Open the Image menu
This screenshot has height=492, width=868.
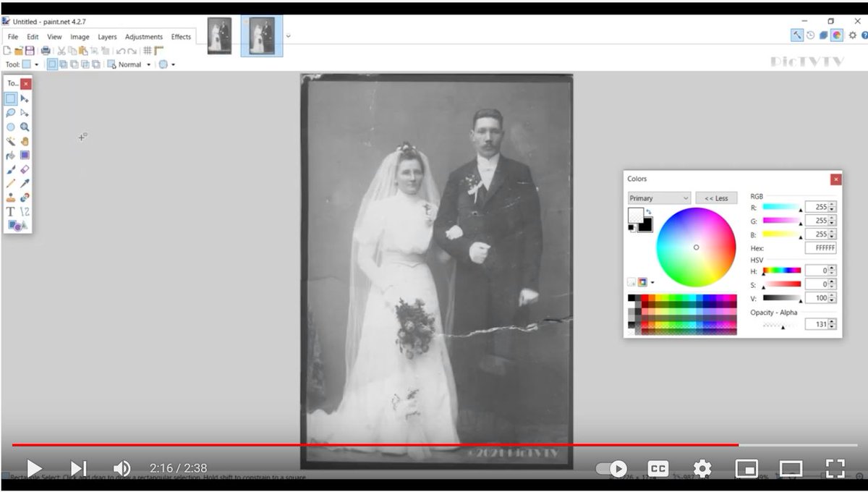coord(80,37)
